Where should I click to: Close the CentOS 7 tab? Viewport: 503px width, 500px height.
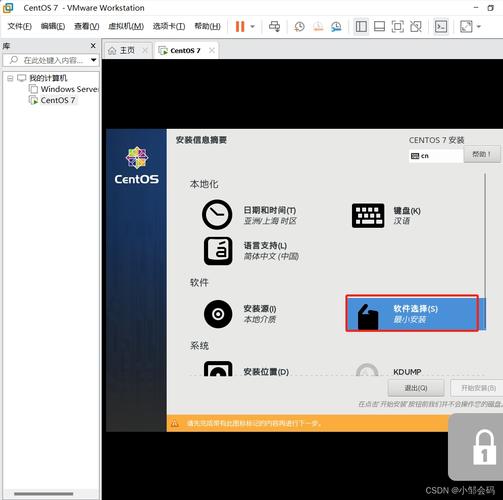coord(211,50)
